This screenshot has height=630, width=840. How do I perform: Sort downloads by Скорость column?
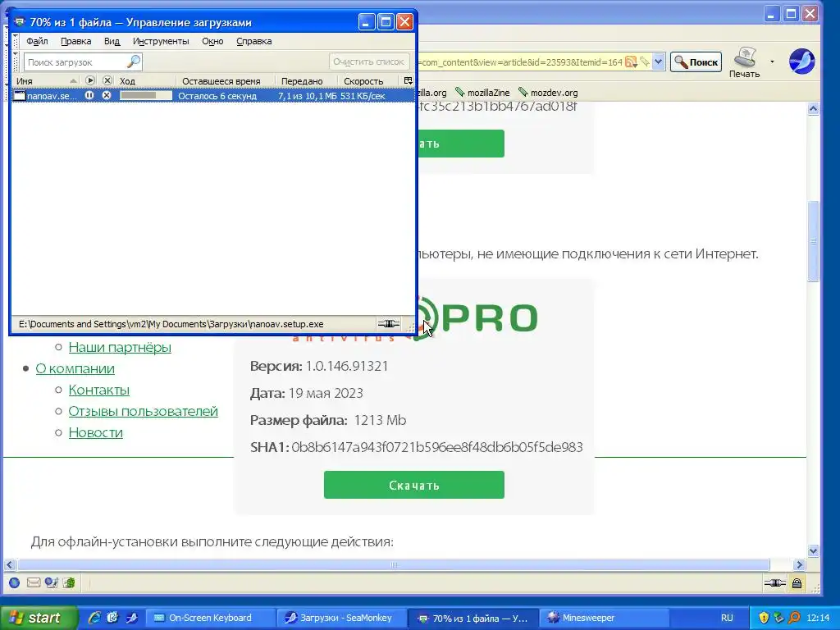pyautogui.click(x=370, y=81)
